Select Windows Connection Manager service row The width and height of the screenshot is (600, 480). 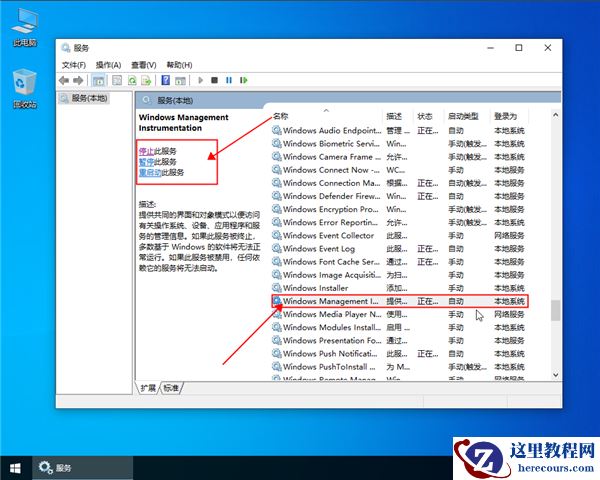399,183
